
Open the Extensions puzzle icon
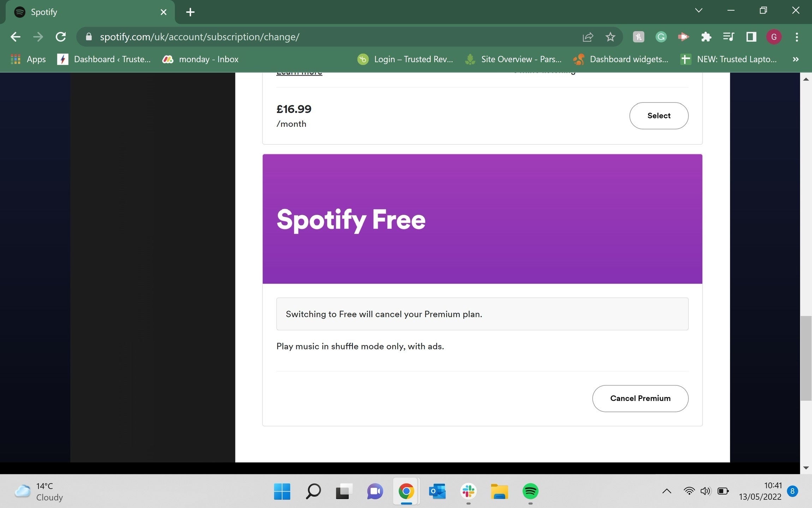[x=706, y=37]
